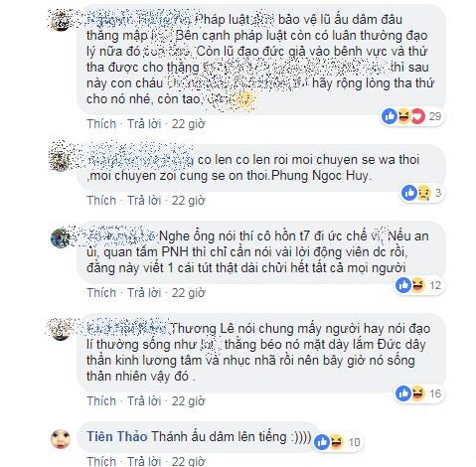Click the sad face reaction with 3 reactions
The width and height of the screenshot is (476, 467).
(x=423, y=193)
